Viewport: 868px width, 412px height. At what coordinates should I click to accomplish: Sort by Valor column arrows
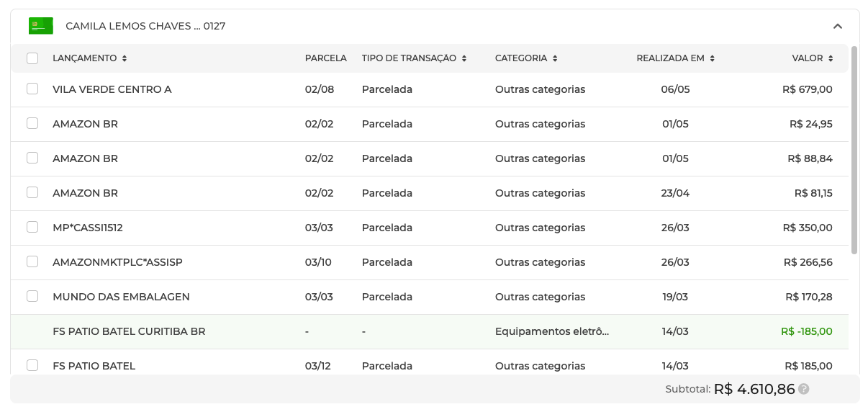(x=831, y=58)
